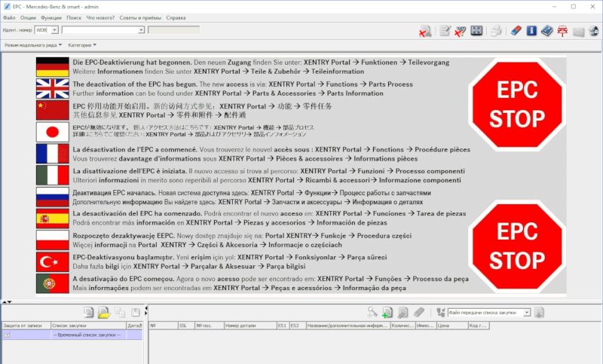This screenshot has width=603, height=364.
Task: Click the notepad with pencil toolbar icon
Action: pos(445,31)
